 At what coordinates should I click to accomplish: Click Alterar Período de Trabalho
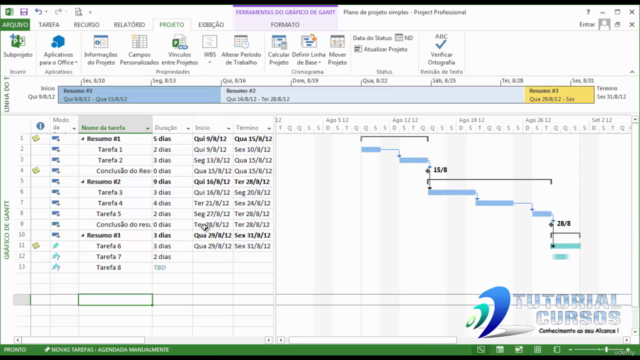241,50
